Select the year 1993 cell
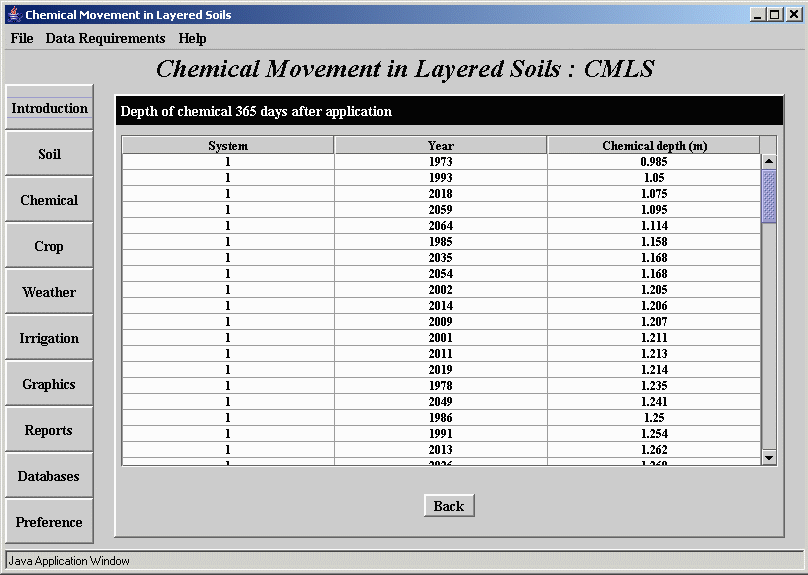808x575 pixels. (x=441, y=178)
